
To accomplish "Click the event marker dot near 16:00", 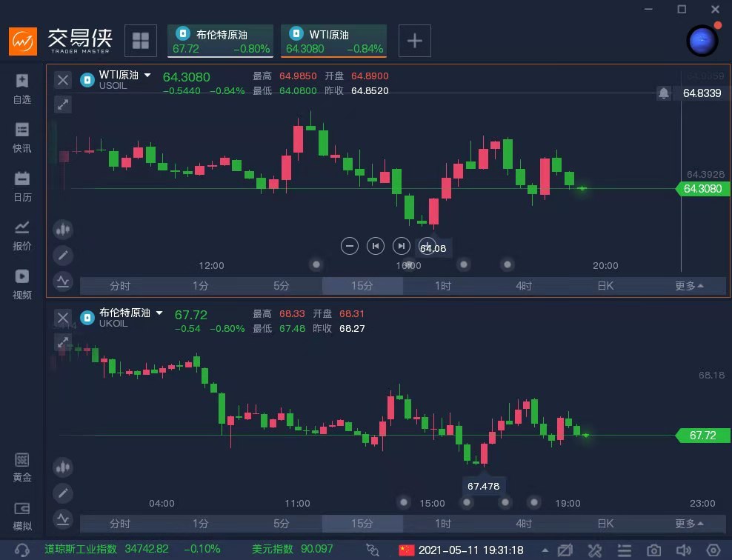I will point(408,264).
